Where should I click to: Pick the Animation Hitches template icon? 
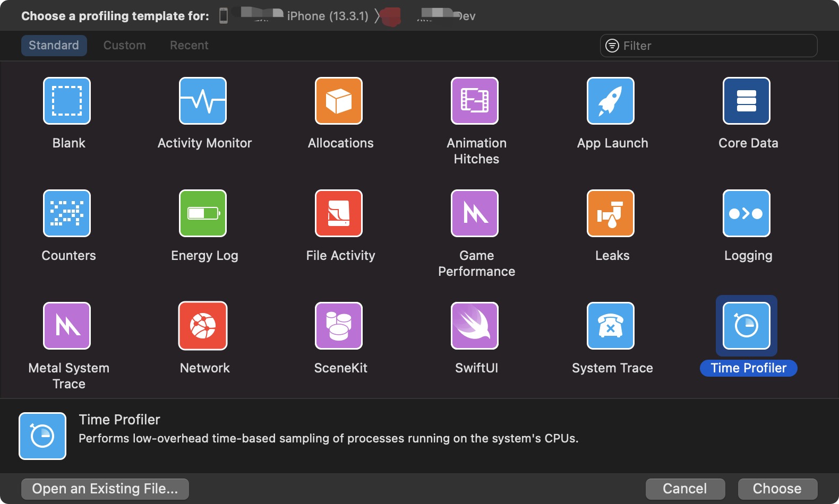point(475,101)
